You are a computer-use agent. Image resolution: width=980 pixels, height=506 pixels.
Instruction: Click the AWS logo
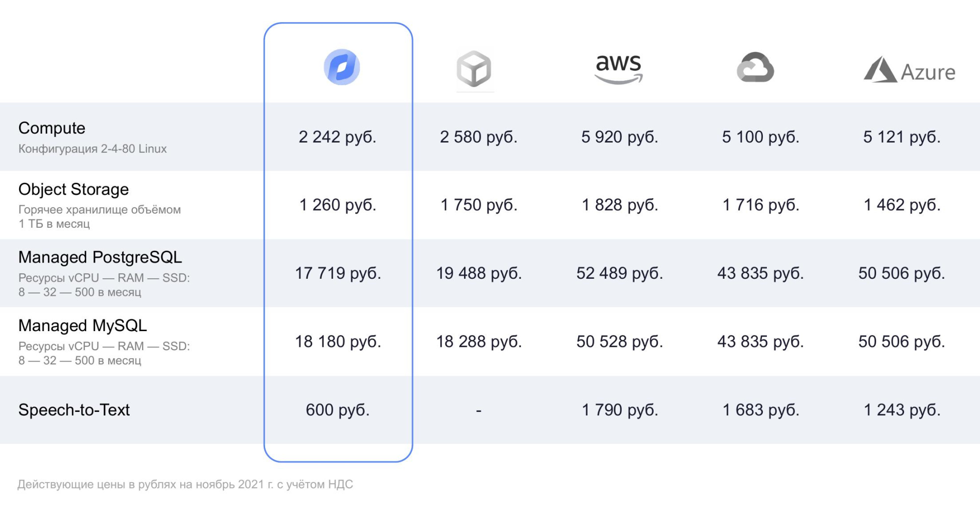(x=618, y=69)
